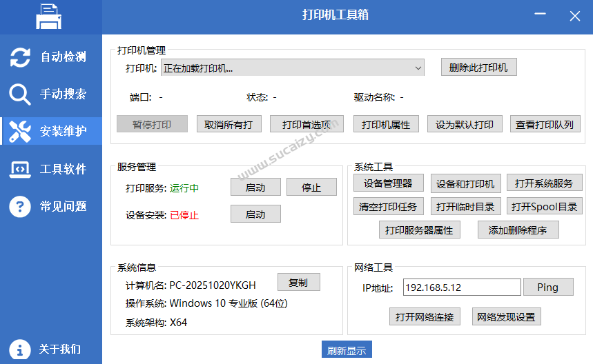The width and height of the screenshot is (593, 364).
Task: Click the 状态: label
Action: click(257, 97)
